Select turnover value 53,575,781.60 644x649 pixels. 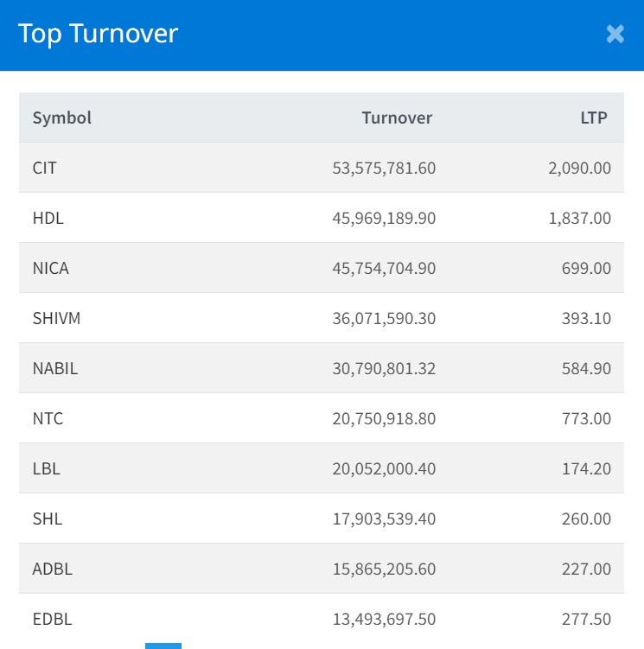(x=384, y=168)
